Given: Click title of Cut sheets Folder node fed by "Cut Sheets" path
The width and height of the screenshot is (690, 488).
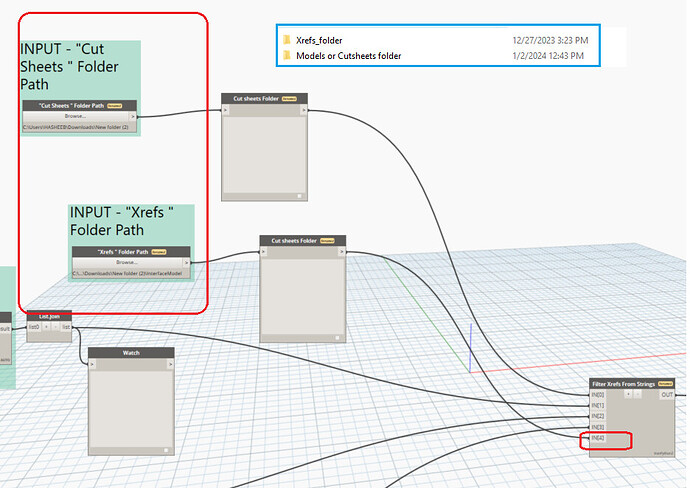Looking at the screenshot, I should tap(256, 99).
